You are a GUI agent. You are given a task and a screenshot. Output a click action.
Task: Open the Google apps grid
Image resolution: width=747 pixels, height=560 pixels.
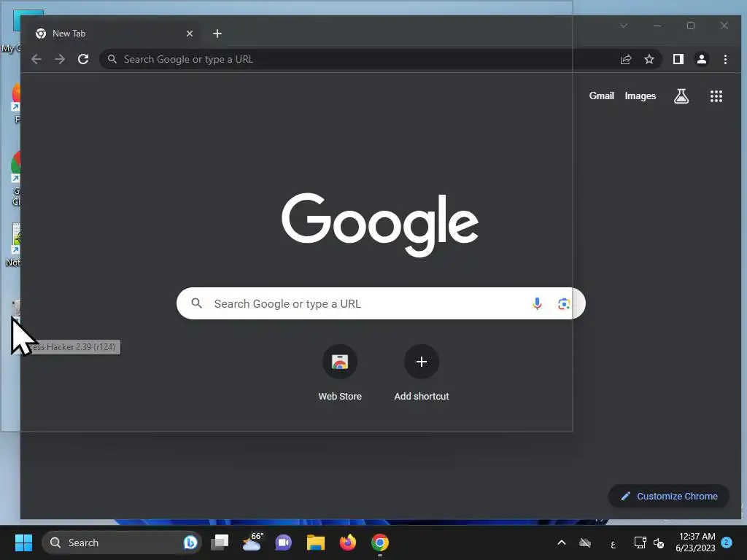716,96
